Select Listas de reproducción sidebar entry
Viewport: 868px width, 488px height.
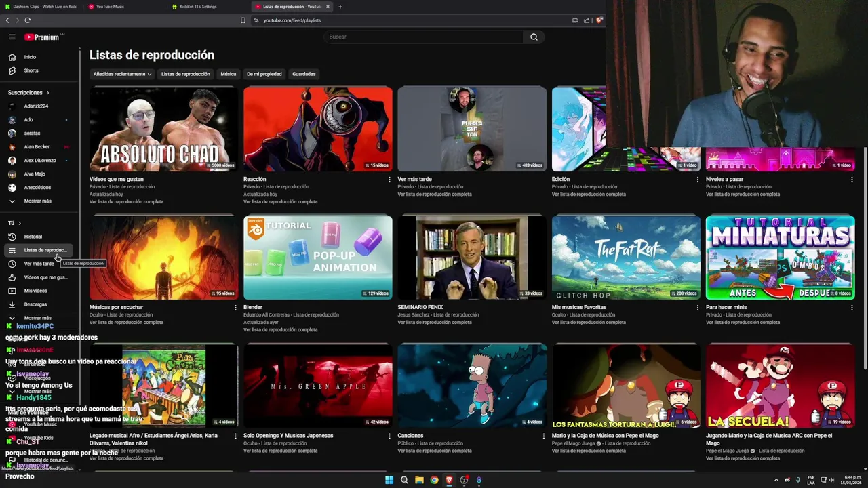click(39, 250)
